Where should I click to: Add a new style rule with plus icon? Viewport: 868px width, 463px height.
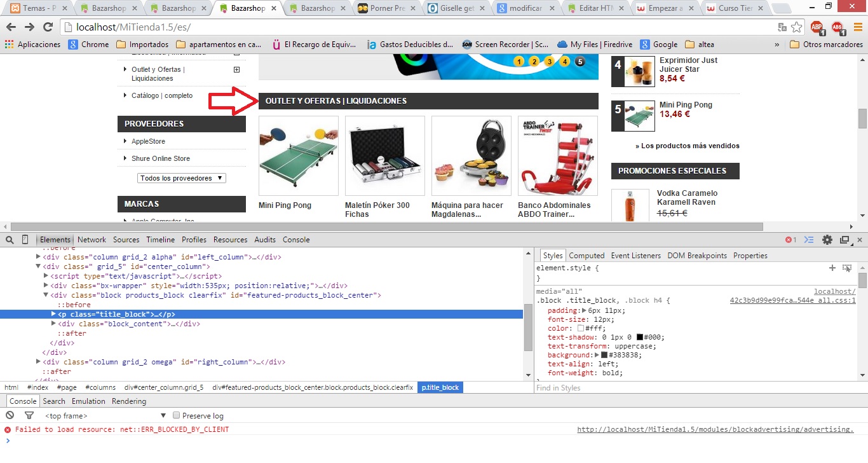tap(832, 268)
